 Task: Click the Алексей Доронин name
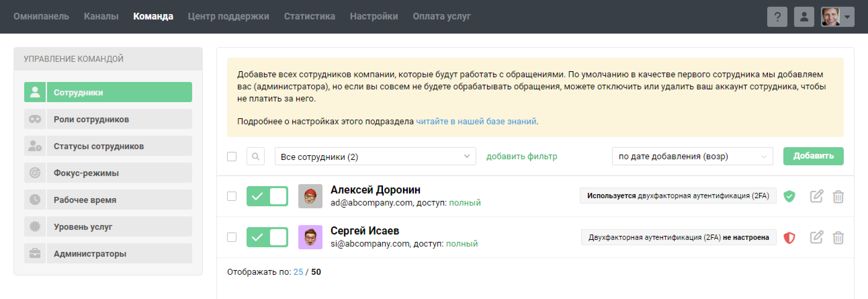[375, 190]
